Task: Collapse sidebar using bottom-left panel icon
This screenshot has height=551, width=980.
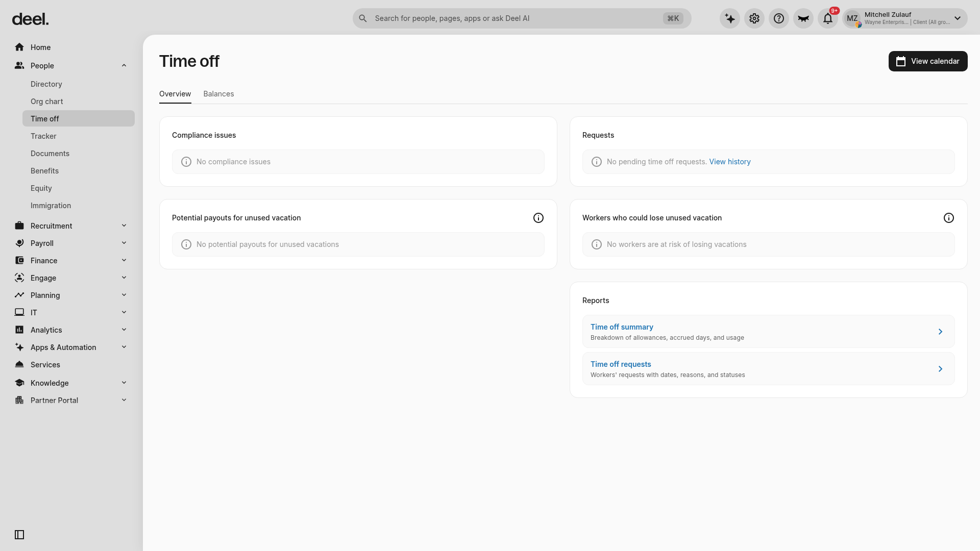Action: pyautogui.click(x=19, y=535)
